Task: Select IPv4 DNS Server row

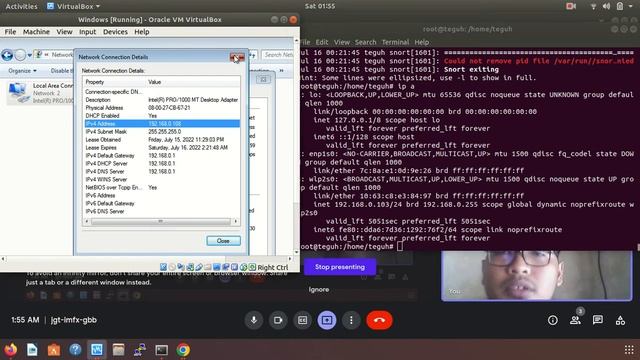Action: pos(162,171)
